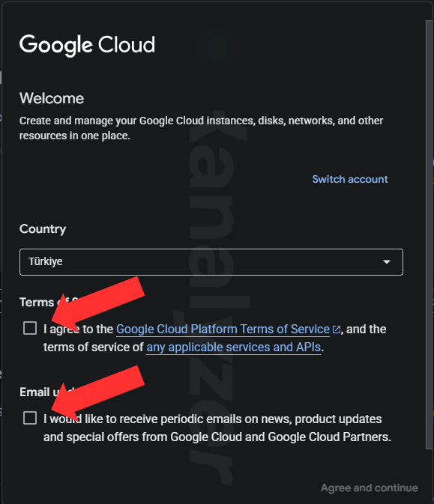The width and height of the screenshot is (434, 504).
Task: Open any applicable services and APIs link
Action: pyautogui.click(x=234, y=347)
